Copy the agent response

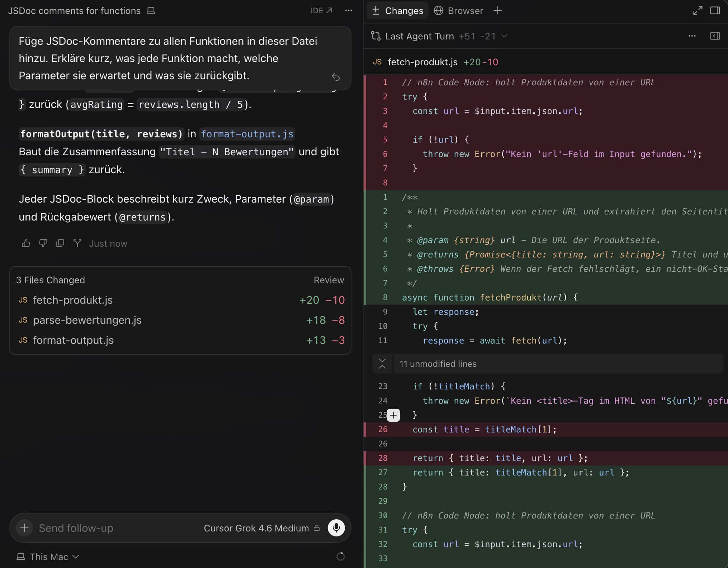[60, 243]
